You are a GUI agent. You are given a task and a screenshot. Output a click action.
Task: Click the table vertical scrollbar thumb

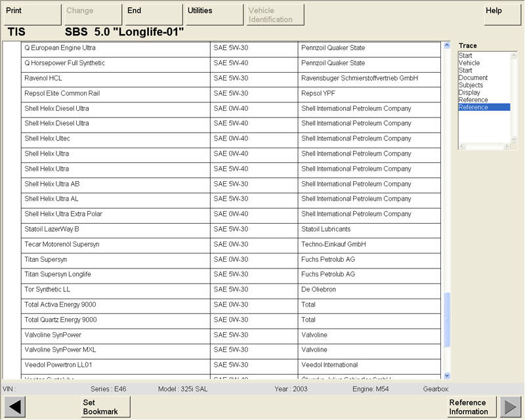coord(447,320)
